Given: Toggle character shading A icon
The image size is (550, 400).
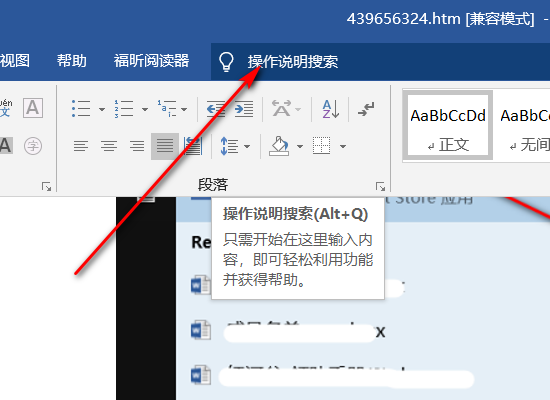Looking at the screenshot, I should 6,146.
